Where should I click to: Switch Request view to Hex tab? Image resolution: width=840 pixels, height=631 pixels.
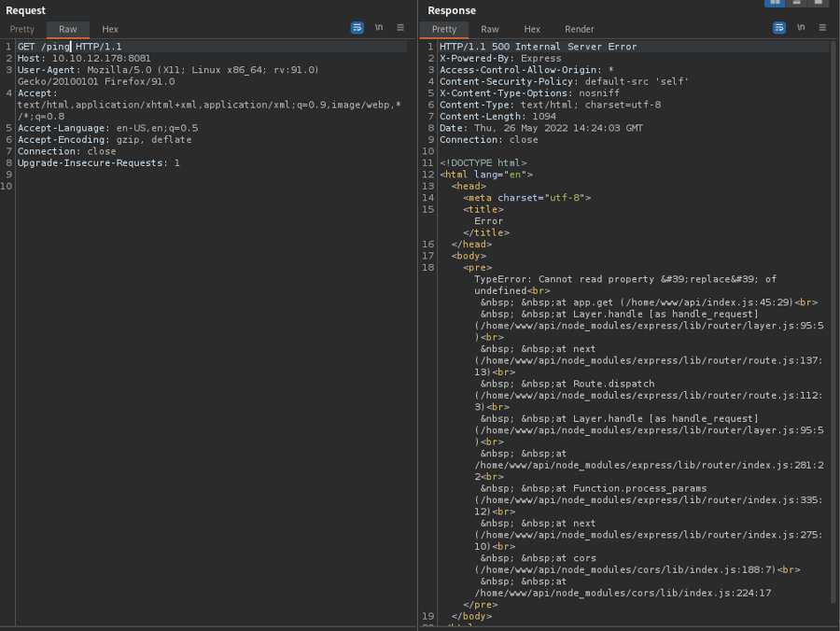[x=110, y=29]
